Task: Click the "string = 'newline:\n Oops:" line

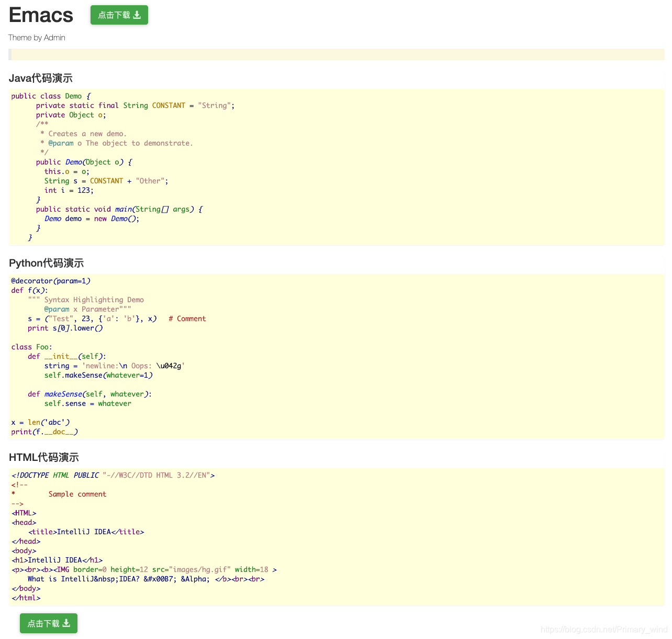Action: coord(115,366)
